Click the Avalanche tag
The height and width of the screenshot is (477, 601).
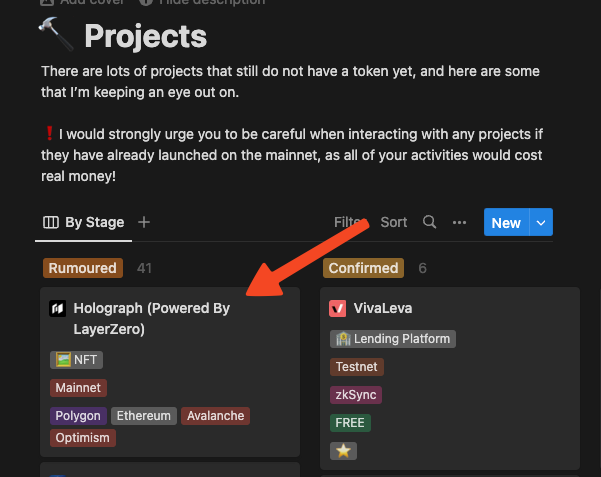(215, 416)
